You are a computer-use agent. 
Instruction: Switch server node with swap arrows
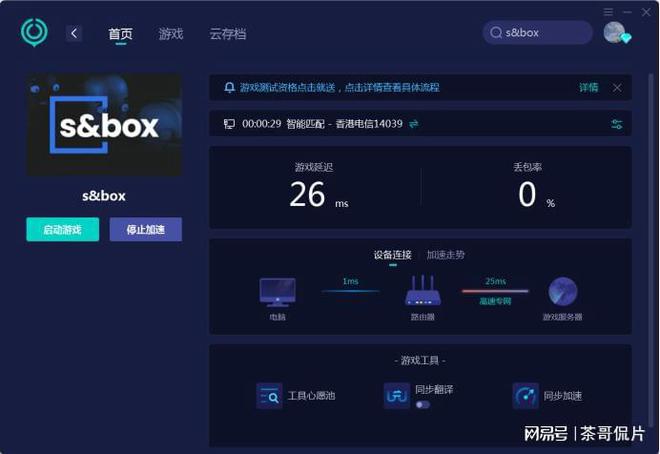pos(414,124)
